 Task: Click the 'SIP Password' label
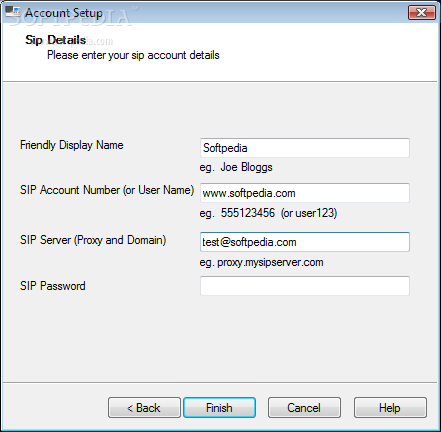pyautogui.click(x=53, y=286)
